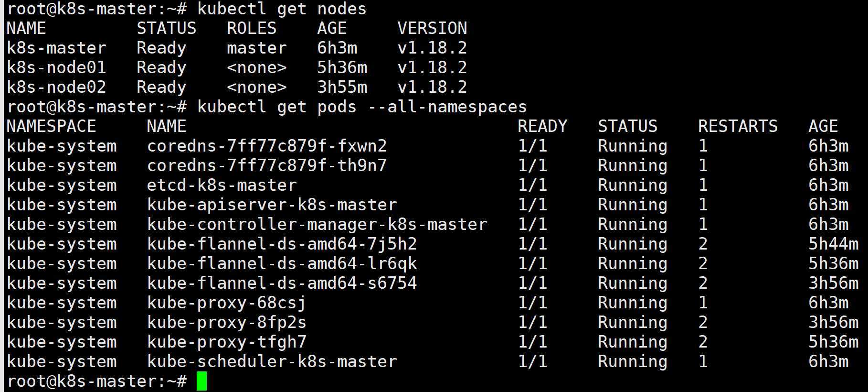Click the RESTARTS column header
The image size is (868, 392).
(738, 126)
